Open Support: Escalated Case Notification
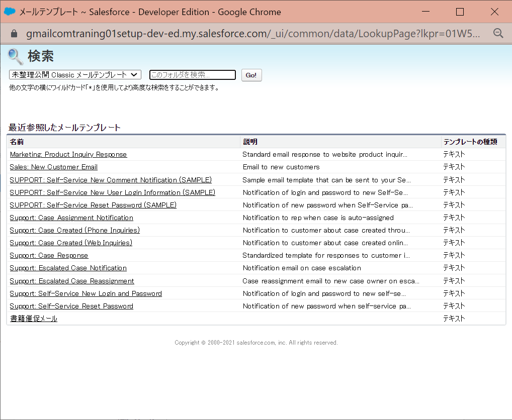Screen dimensions: 512x420 coord(68,268)
